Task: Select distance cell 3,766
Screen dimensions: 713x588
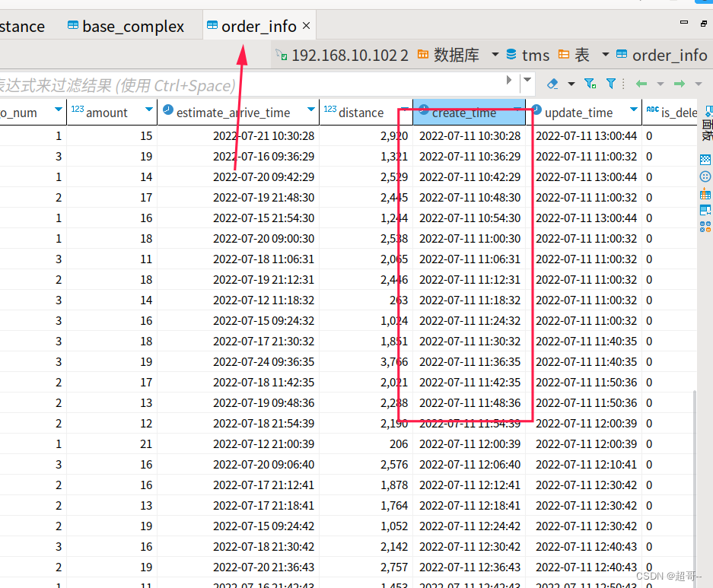Action: pos(366,362)
